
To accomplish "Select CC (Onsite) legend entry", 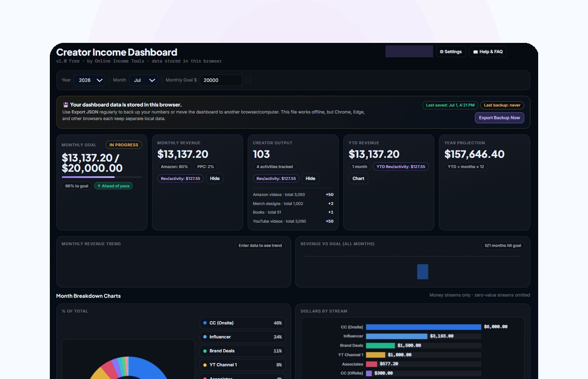I will click(x=243, y=323).
